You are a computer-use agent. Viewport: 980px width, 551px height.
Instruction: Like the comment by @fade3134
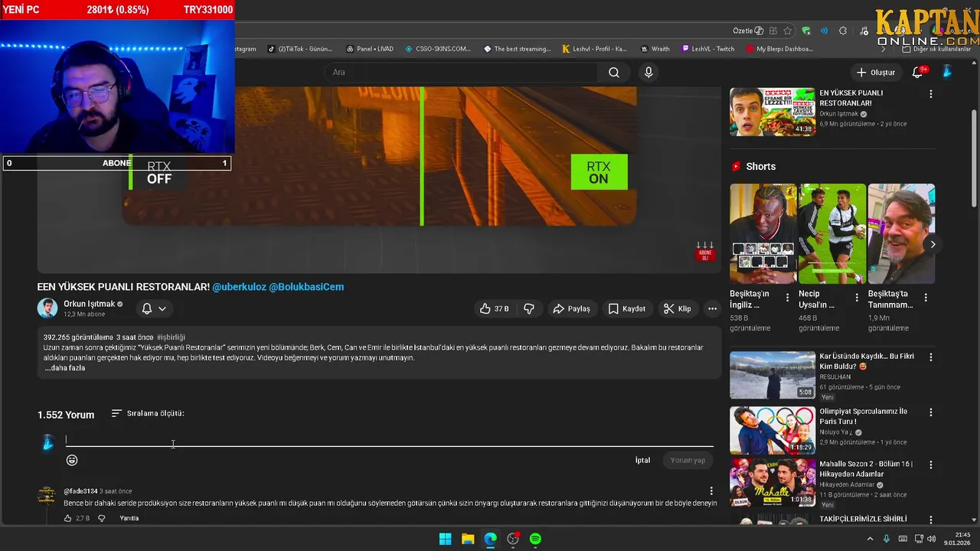67,518
